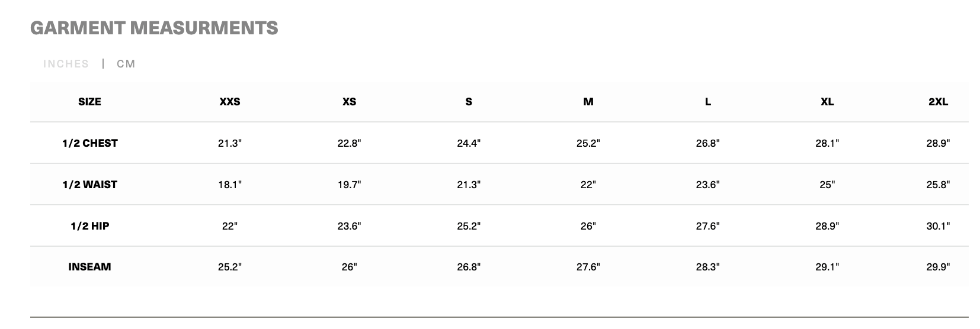Click the 1/2 CHEST row label
980x329 pixels.
89,143
